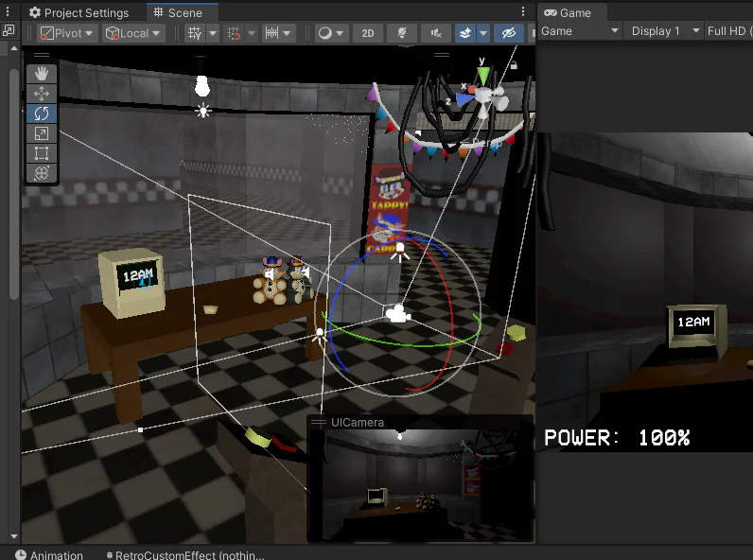Viewport: 753px width, 560px height.
Task: Select the Scale tool
Action: (42, 133)
